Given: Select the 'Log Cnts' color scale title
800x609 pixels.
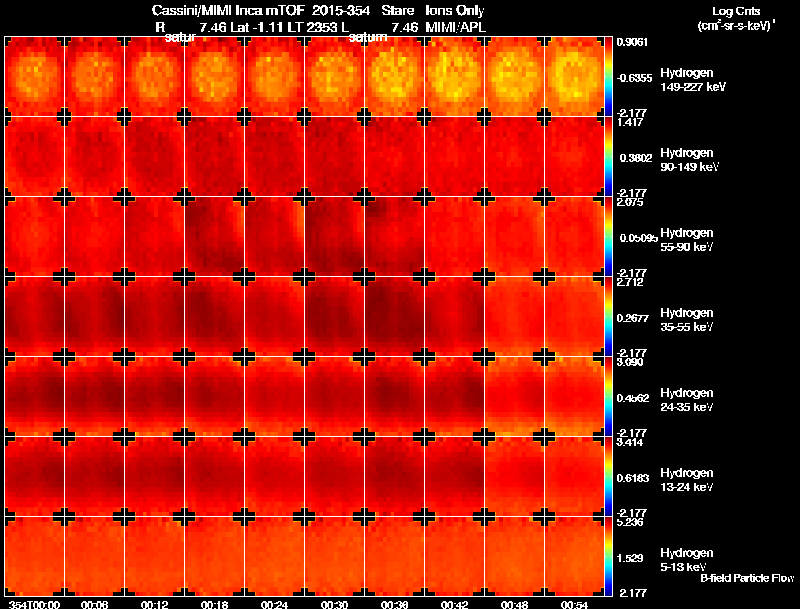Looking at the screenshot, I should click(736, 11).
